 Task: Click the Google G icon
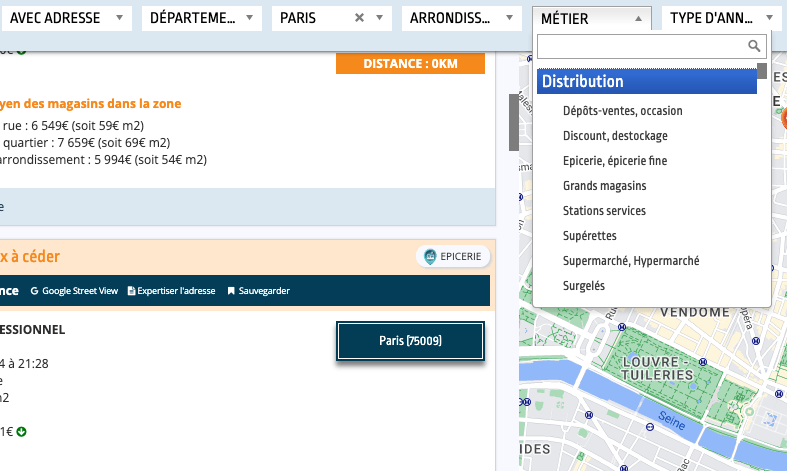coord(34,291)
